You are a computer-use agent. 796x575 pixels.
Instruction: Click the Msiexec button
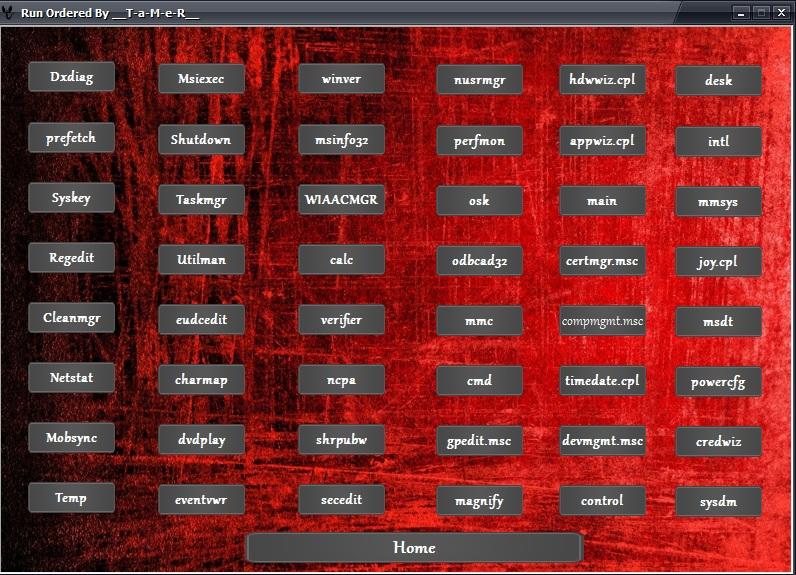[x=202, y=79]
